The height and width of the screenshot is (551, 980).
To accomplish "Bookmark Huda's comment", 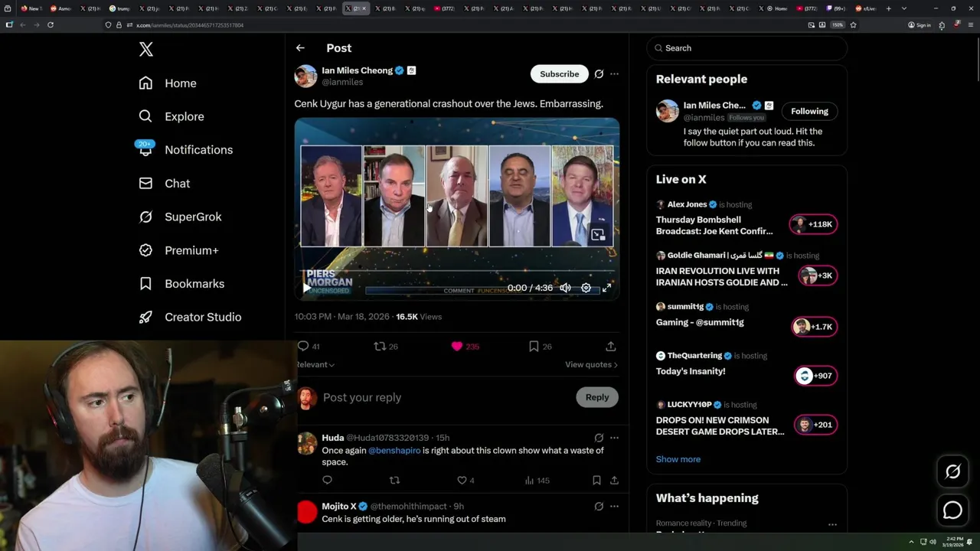I will pos(596,481).
